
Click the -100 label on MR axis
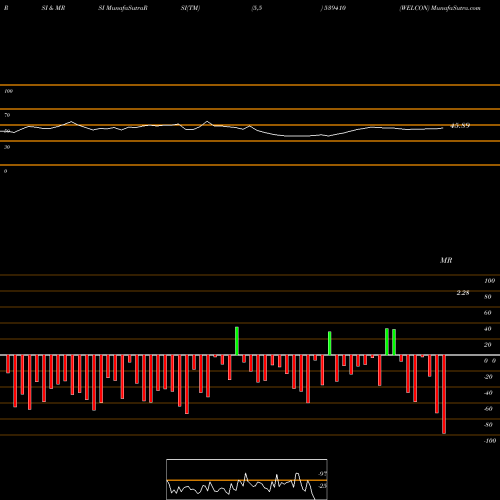(x=490, y=441)
